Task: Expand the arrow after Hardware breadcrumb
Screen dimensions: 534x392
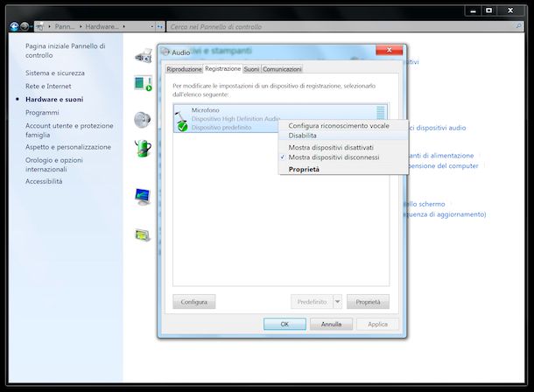Action: pos(124,26)
